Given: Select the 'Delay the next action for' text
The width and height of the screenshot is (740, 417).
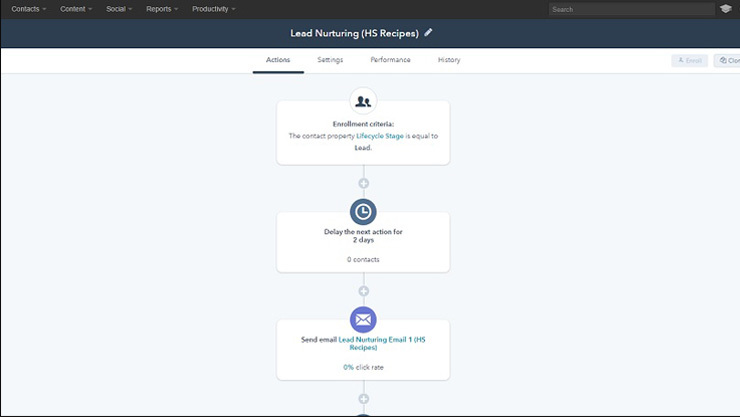Looking at the screenshot, I should 363,232.
